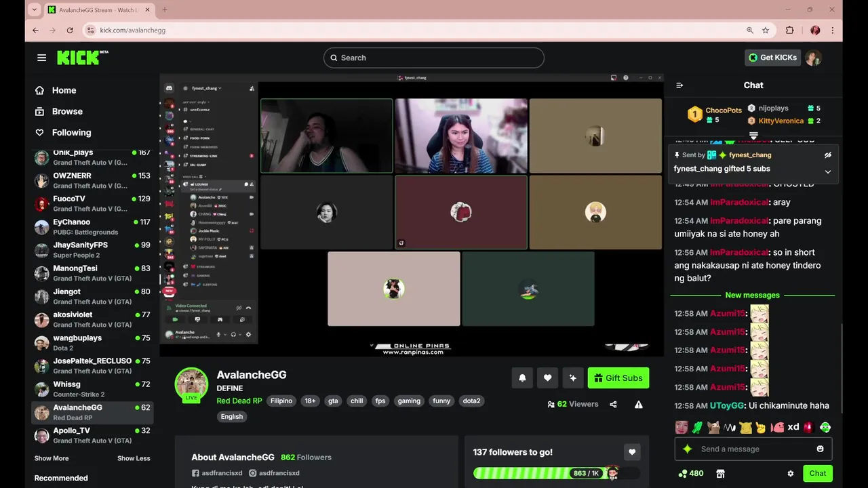This screenshot has height=488, width=868.
Task: Insert the pink fish emote
Action: click(x=777, y=427)
